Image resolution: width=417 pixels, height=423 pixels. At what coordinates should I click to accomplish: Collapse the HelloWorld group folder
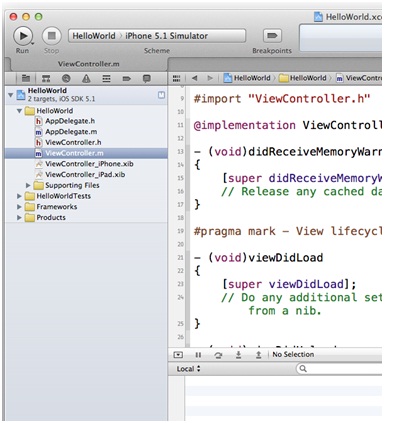(19, 111)
